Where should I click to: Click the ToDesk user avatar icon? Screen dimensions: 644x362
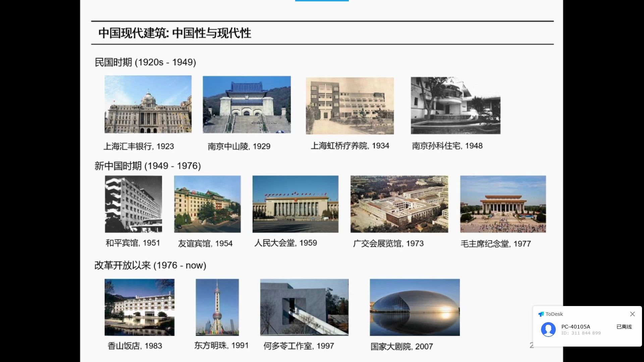click(548, 329)
